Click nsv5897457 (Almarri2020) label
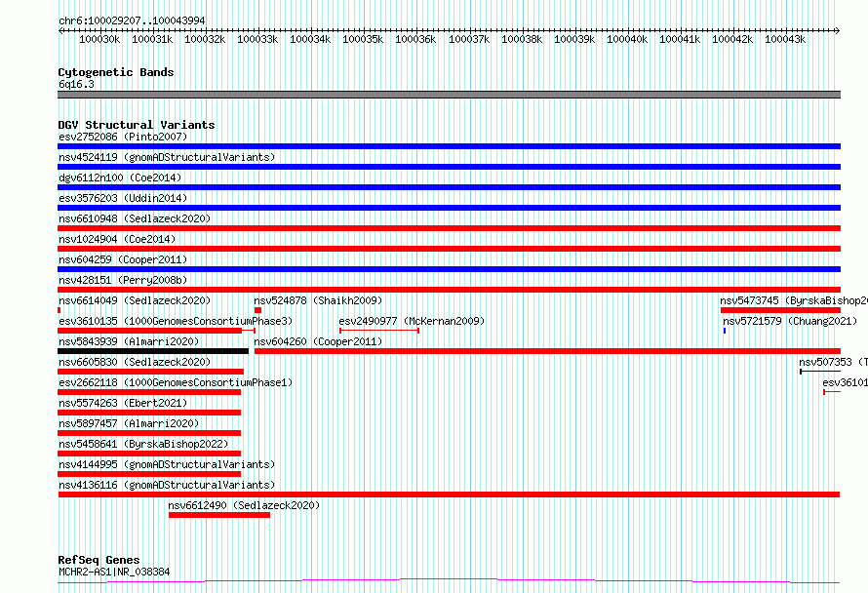868x593 pixels. tap(129, 423)
